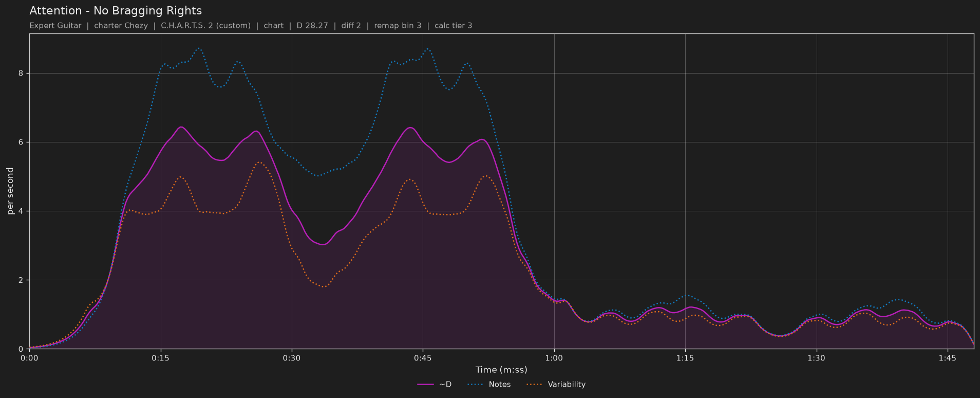Viewport: 980px width, 398px height.
Task: Click 'charter Chezy' in the subtitle
Action: (x=121, y=25)
